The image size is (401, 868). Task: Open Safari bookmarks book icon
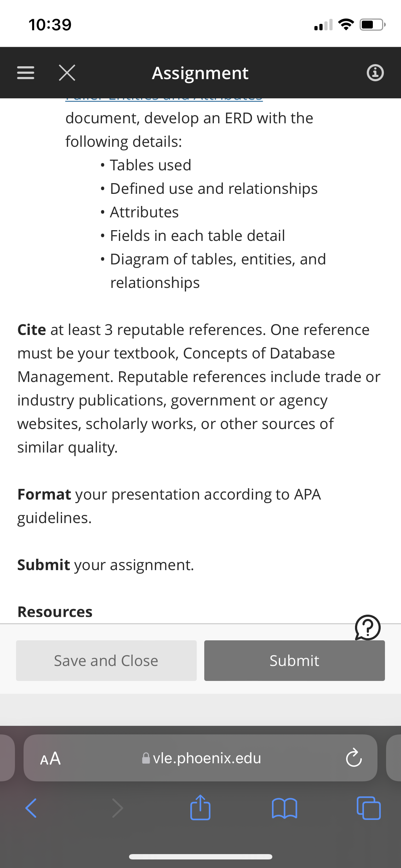(284, 808)
